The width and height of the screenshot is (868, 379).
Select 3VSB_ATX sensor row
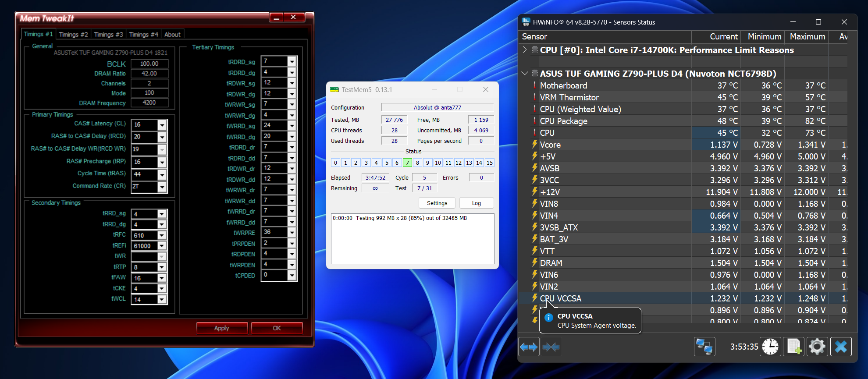click(x=684, y=227)
